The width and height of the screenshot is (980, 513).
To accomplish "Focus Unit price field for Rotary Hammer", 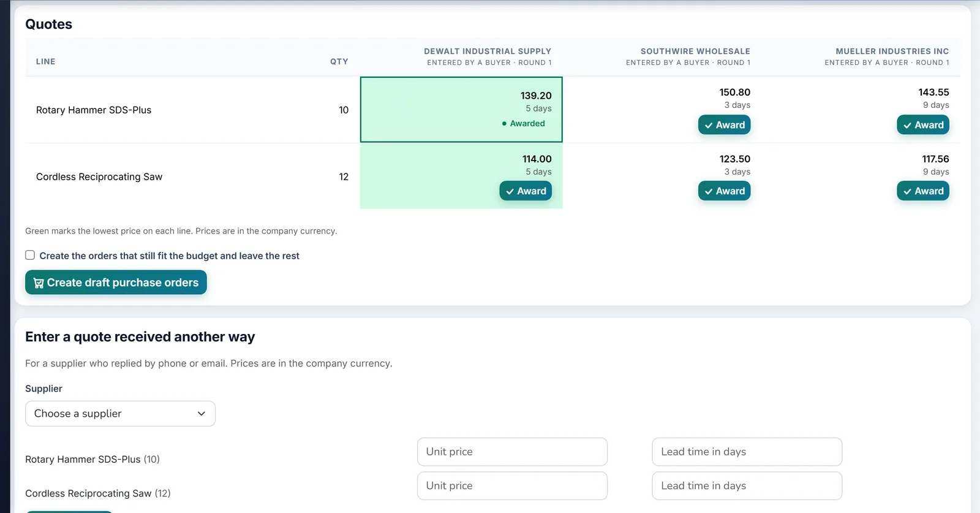I will [512, 452].
